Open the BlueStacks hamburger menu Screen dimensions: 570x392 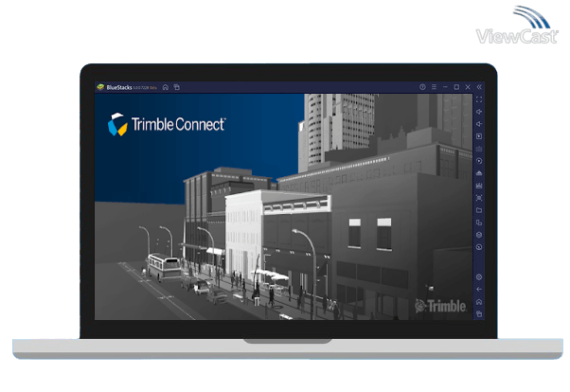(434, 87)
